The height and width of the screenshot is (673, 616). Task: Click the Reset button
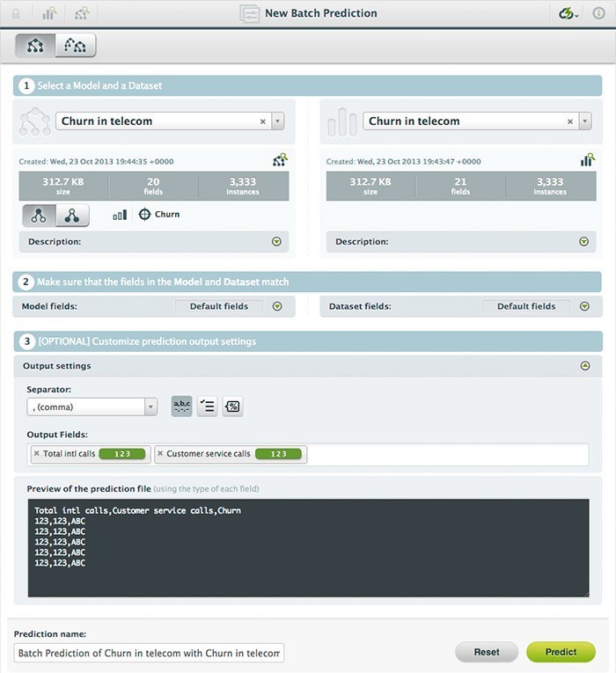487,652
